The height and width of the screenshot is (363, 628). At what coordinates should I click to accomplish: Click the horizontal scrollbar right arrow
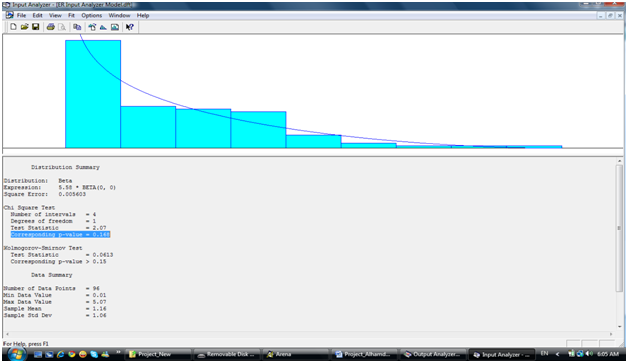pyautogui.click(x=611, y=334)
